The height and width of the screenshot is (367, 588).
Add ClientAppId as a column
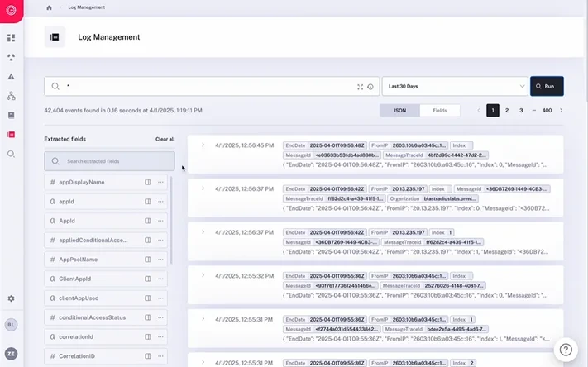pyautogui.click(x=148, y=279)
